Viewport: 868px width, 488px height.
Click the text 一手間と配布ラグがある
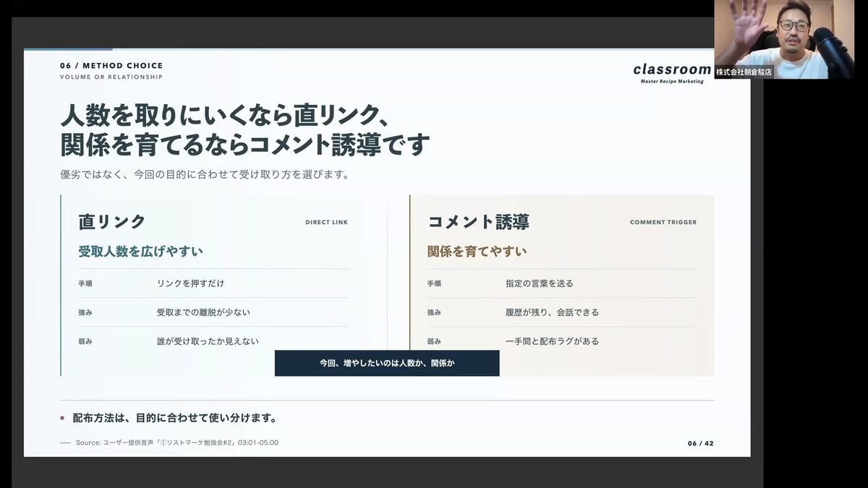coord(552,341)
